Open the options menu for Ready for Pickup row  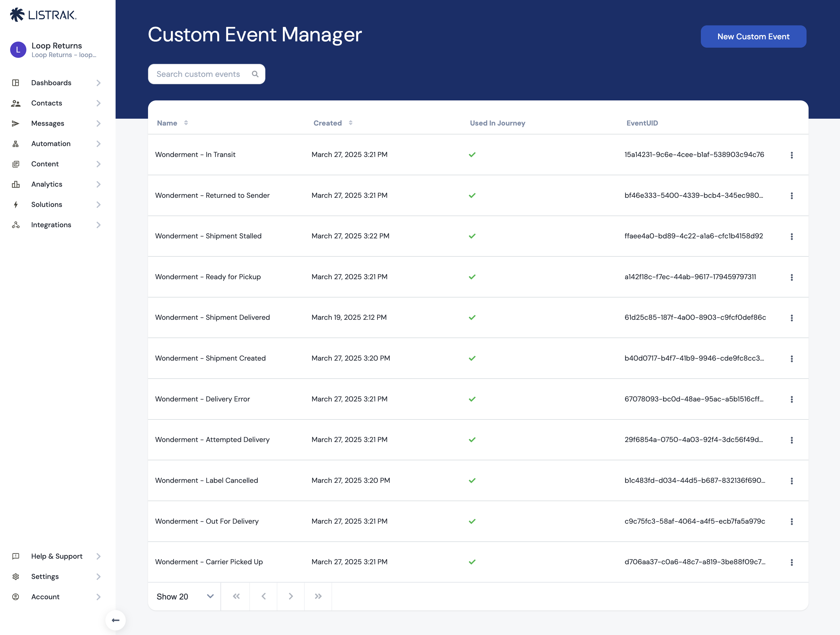coord(792,277)
